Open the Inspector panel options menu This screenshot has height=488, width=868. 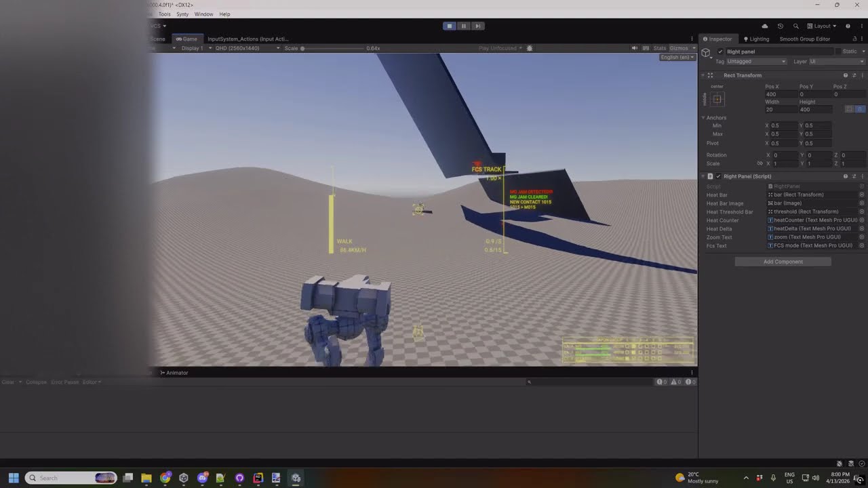point(863,39)
